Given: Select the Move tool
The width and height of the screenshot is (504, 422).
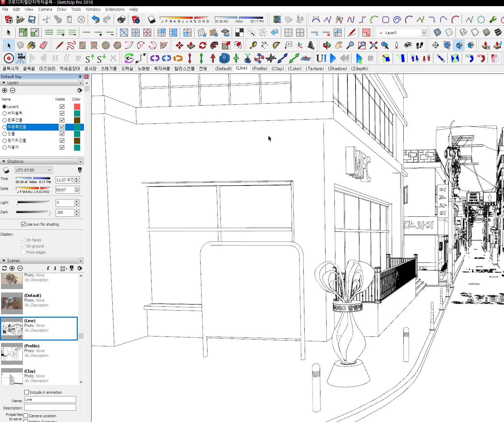Looking at the screenshot, I should (x=179, y=45).
